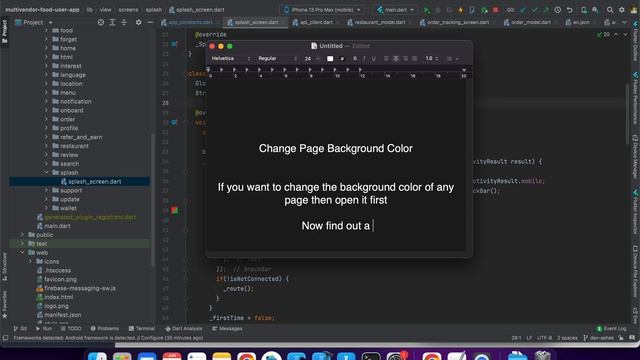Open the Flutter Inspector side panel
The image size is (640, 360).
636,212
